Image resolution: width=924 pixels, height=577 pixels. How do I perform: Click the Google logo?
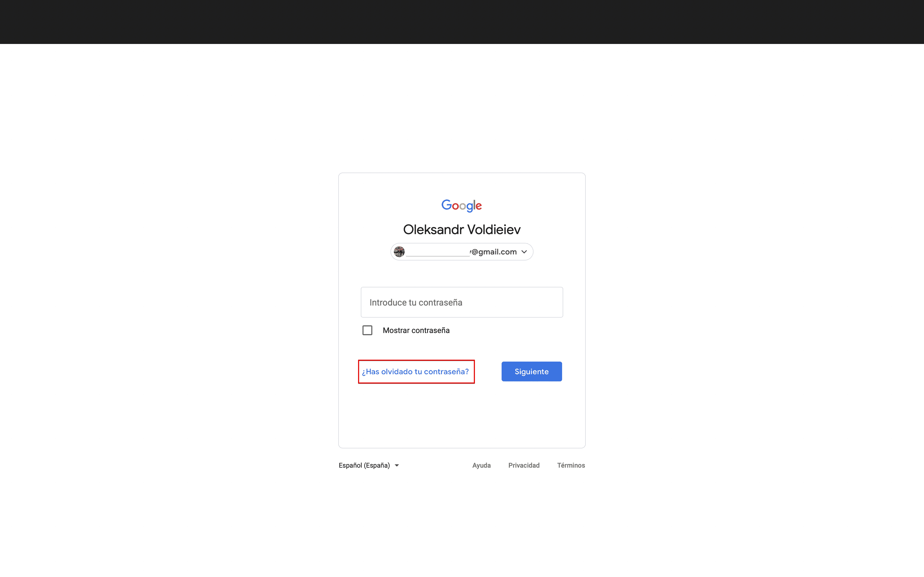[x=461, y=205]
